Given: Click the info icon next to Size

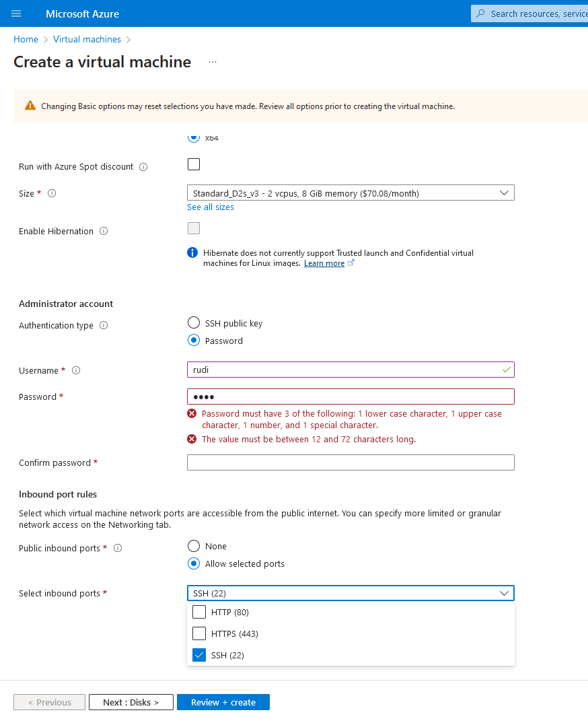Looking at the screenshot, I should click(52, 193).
